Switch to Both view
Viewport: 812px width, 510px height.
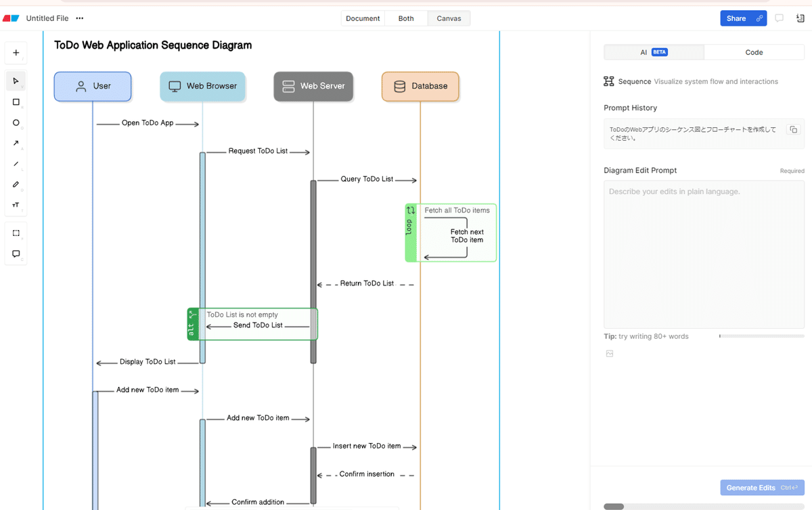pos(406,18)
